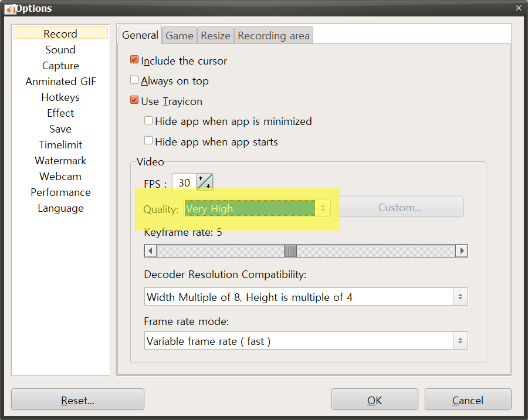Open the Timelimit settings category
This screenshot has width=528, height=420.
tap(60, 144)
